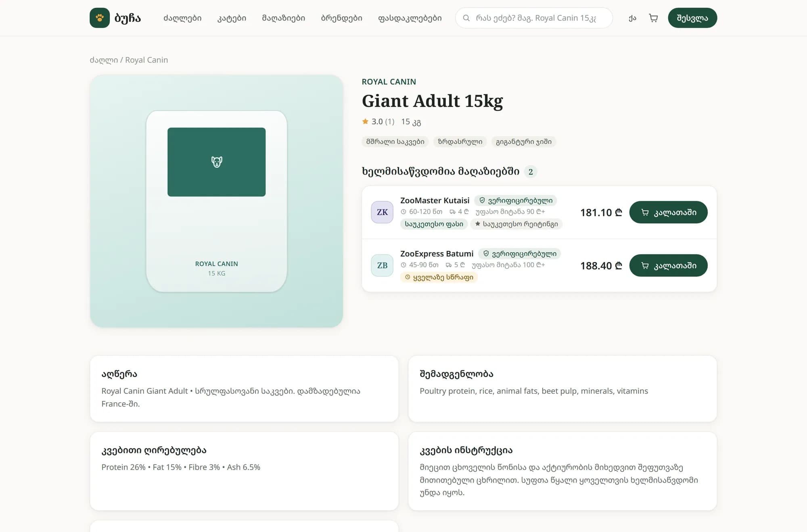
Task: Focus the product search field
Action: click(534, 18)
